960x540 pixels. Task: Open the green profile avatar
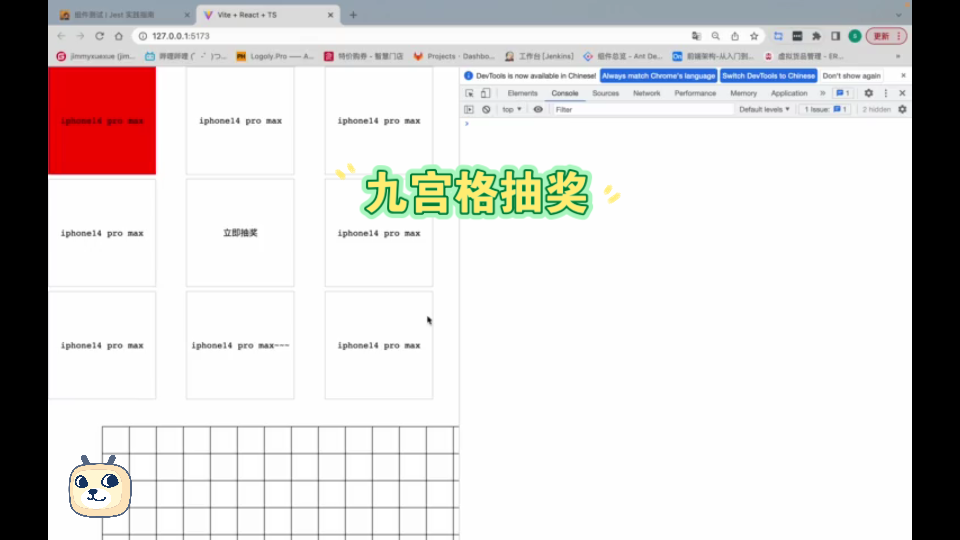click(855, 36)
